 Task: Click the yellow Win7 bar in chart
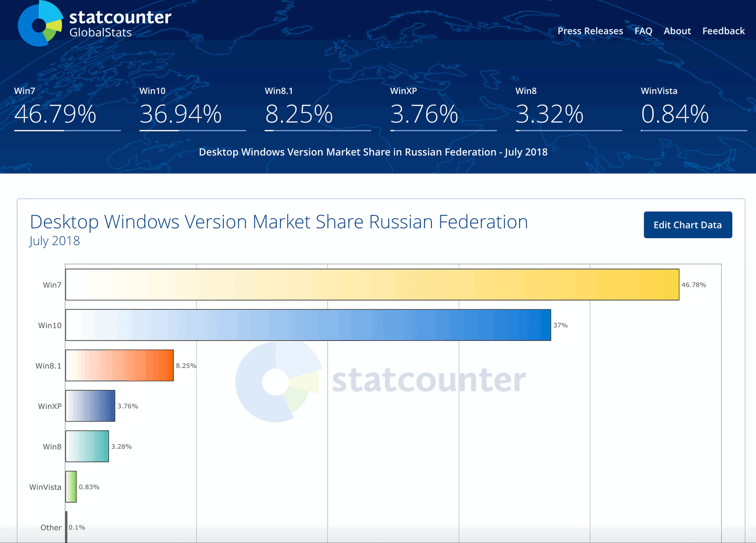(372, 285)
